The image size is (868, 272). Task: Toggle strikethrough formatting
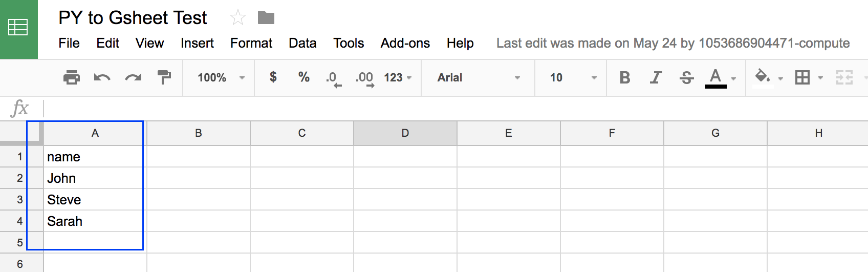click(686, 77)
